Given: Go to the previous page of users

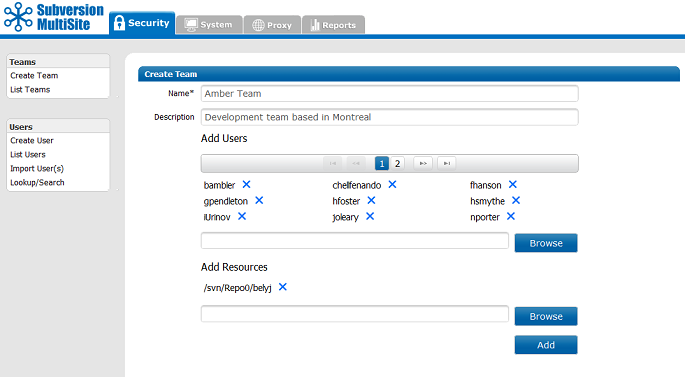Looking at the screenshot, I should (356, 163).
